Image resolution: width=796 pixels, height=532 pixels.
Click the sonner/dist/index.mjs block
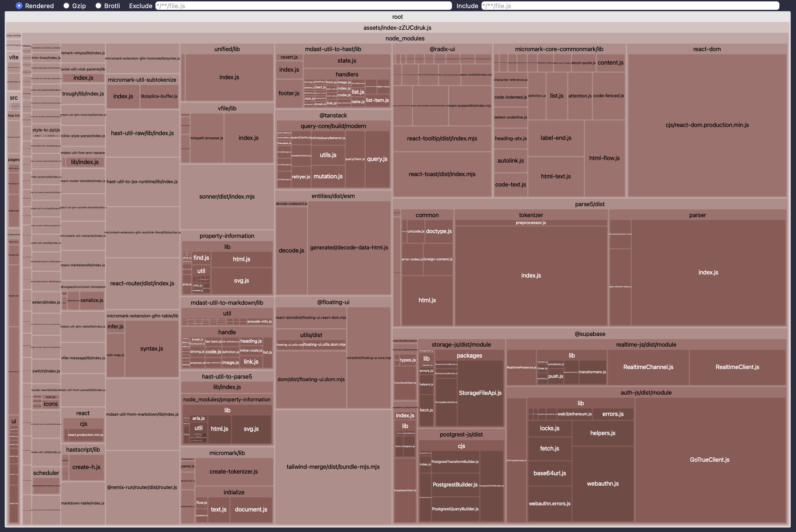click(x=227, y=197)
